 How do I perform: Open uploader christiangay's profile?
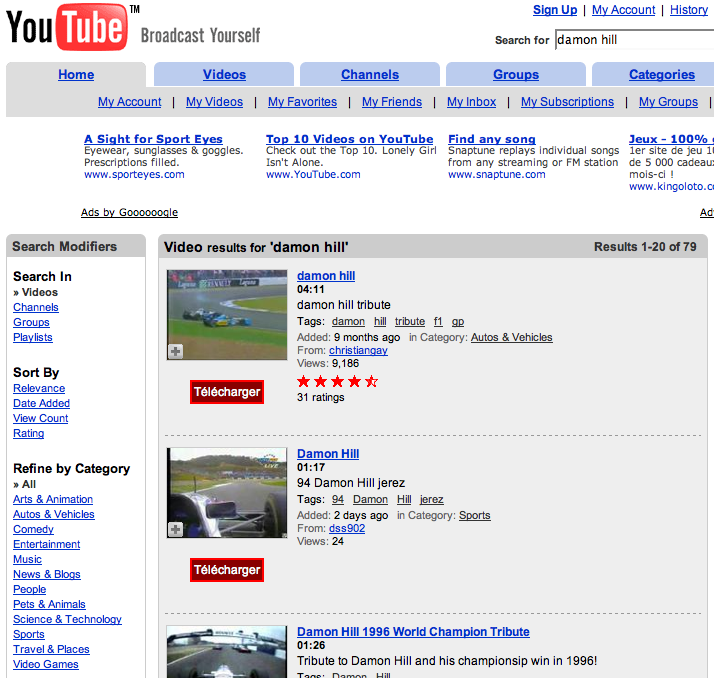[x=358, y=351]
